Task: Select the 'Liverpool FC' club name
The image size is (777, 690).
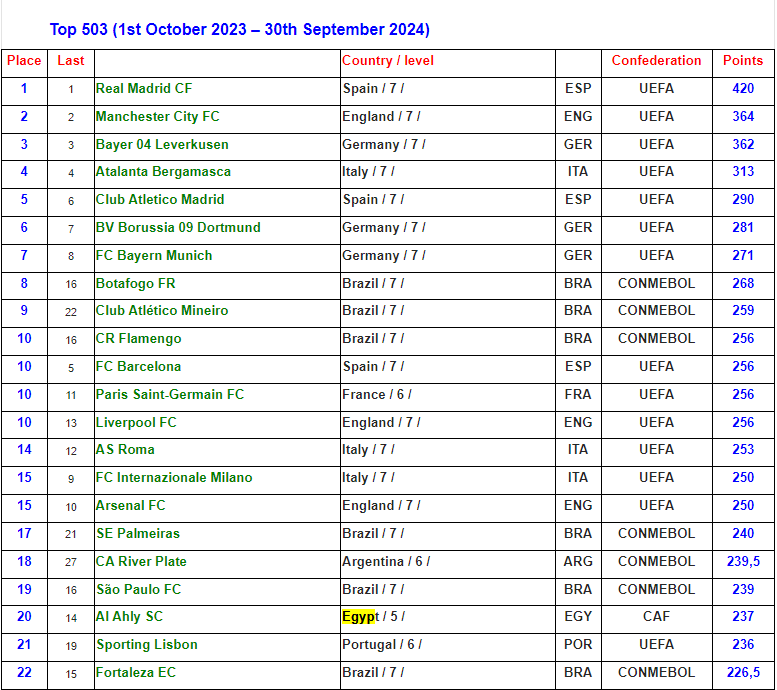Action: [136, 423]
